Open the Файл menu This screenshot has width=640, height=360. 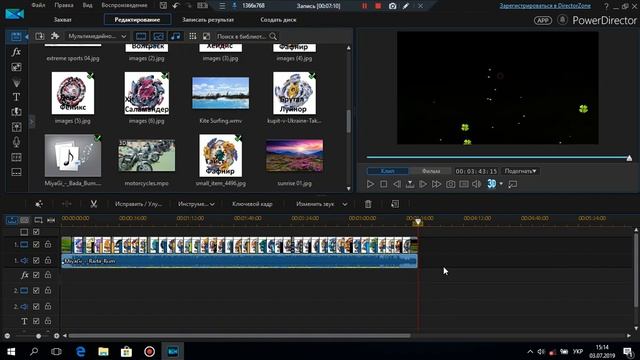coord(38,5)
